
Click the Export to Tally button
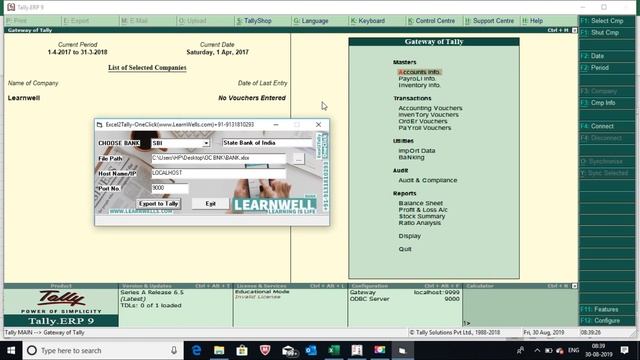pos(158,203)
